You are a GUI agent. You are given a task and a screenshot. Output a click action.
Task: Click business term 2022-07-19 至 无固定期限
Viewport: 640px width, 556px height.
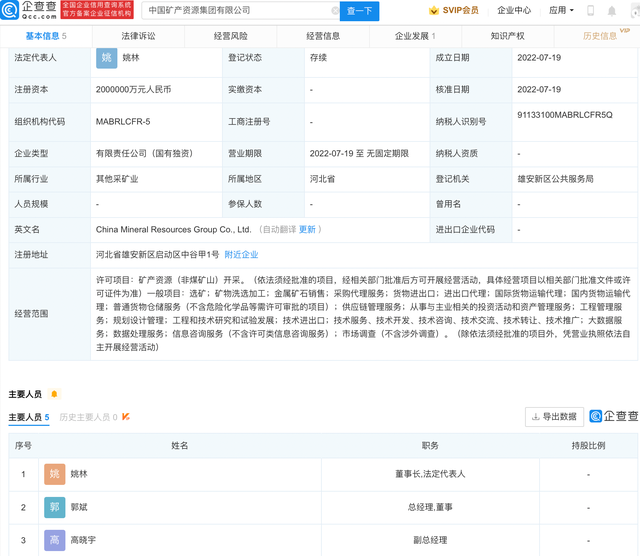[x=359, y=153]
